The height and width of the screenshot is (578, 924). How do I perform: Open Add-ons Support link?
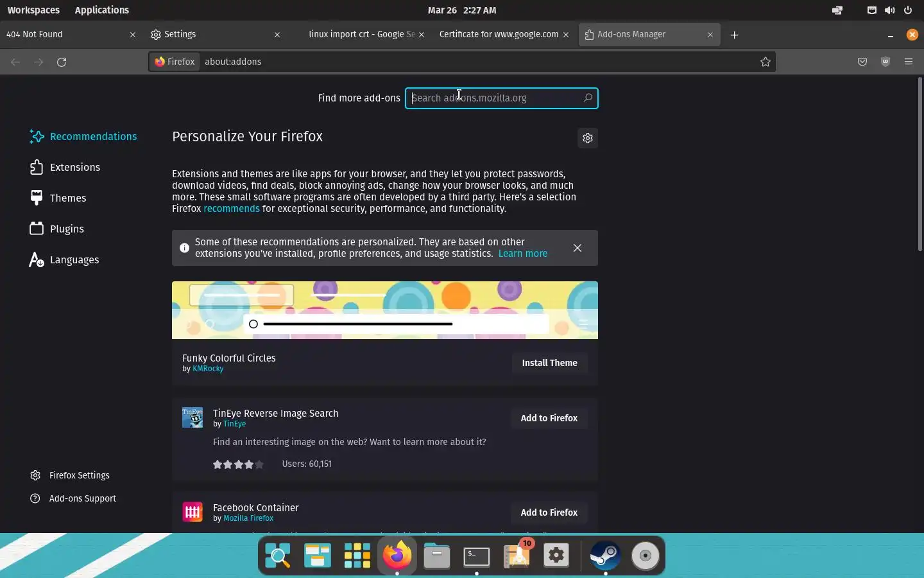click(x=74, y=498)
